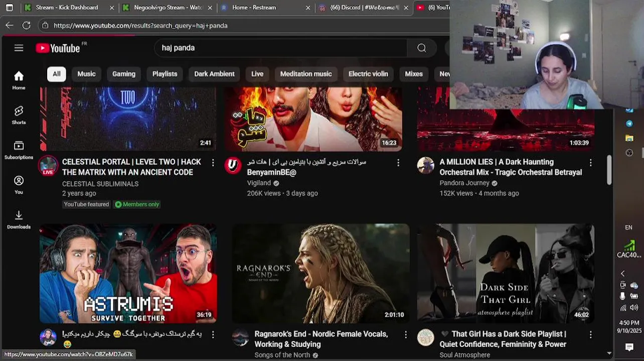Open Pandora Journey channel avatar

[x=426, y=165]
